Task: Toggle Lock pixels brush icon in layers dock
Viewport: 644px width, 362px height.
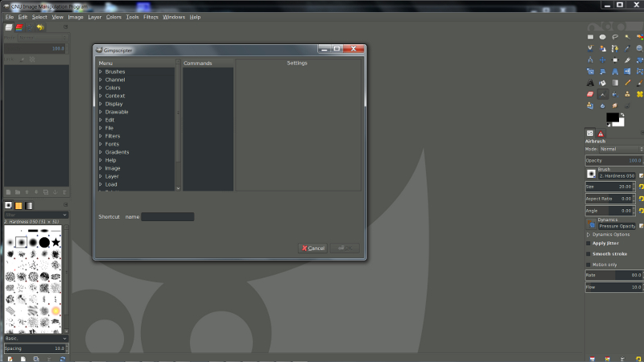Action: coord(23,60)
